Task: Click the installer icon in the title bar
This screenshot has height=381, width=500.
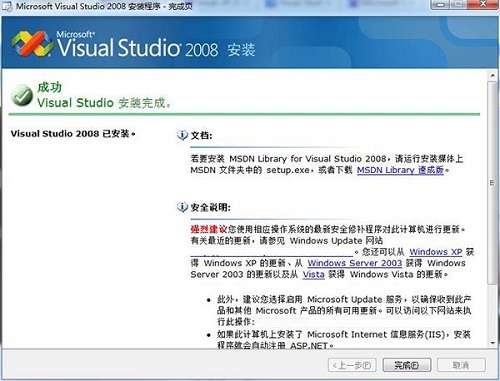Action: coord(7,6)
